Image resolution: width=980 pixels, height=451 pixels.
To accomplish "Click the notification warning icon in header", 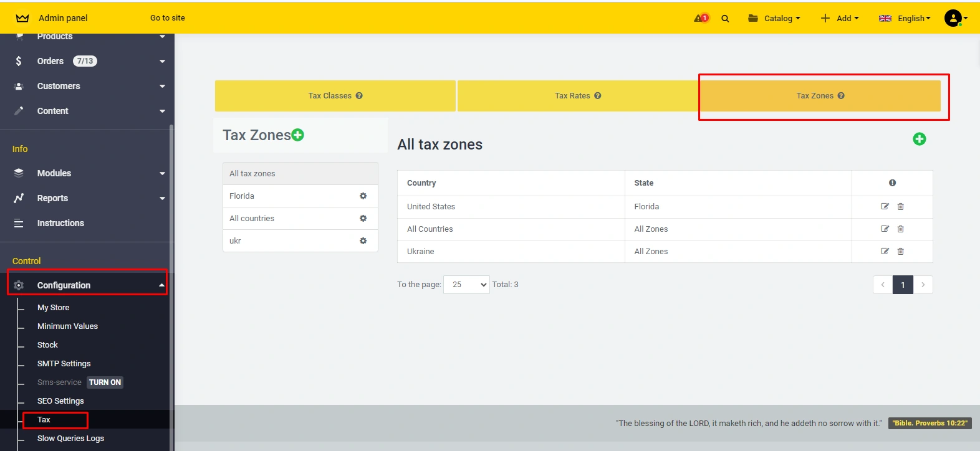I will point(701,18).
